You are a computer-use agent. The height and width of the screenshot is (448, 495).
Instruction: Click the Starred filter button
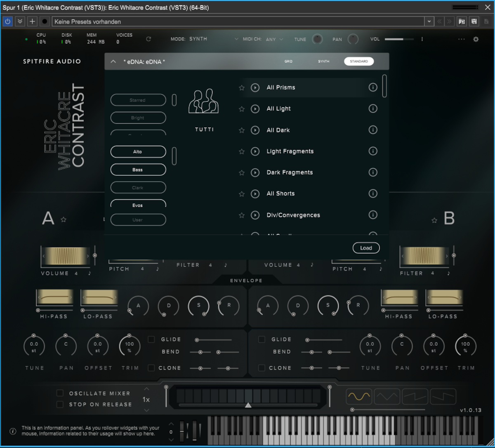[138, 100]
